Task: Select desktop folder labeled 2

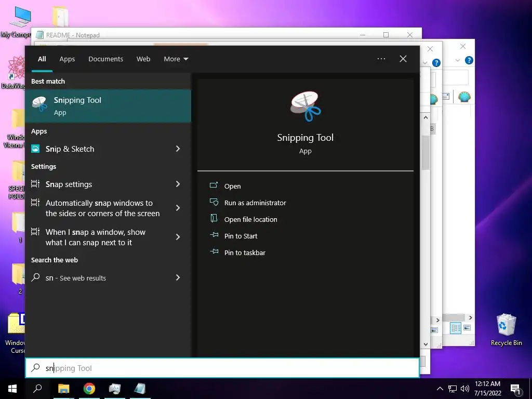Action: tap(18, 278)
